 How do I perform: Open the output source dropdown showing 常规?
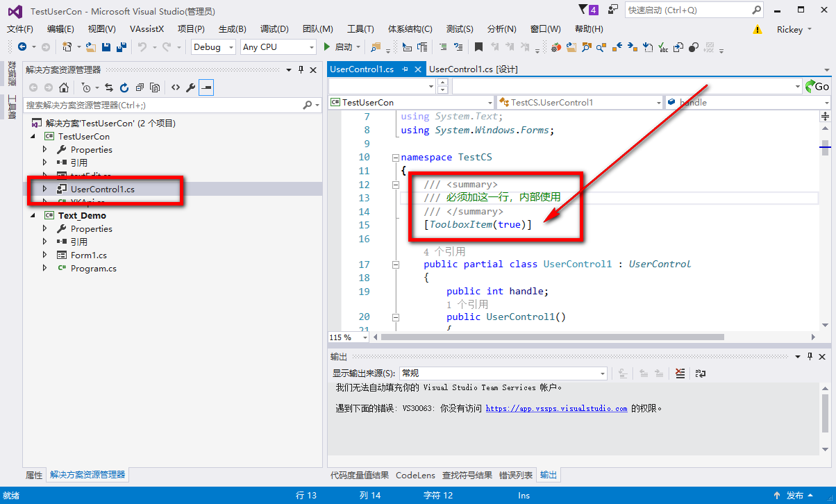503,373
